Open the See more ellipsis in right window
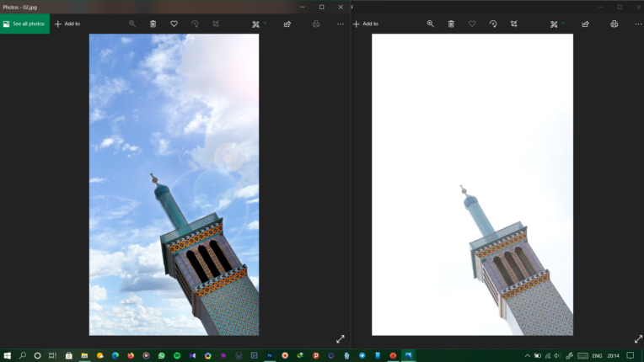The height and width of the screenshot is (362, 644). (x=638, y=24)
